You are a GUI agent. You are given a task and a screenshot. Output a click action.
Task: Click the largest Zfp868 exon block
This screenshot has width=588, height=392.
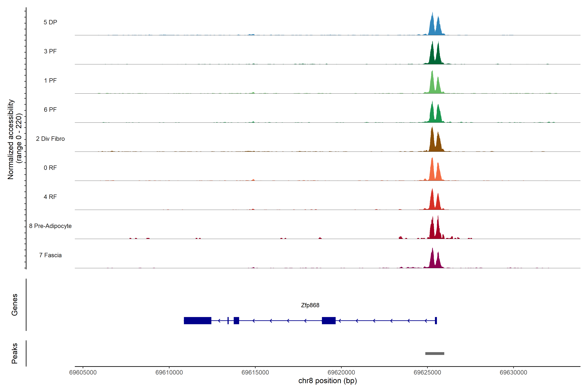click(197, 320)
